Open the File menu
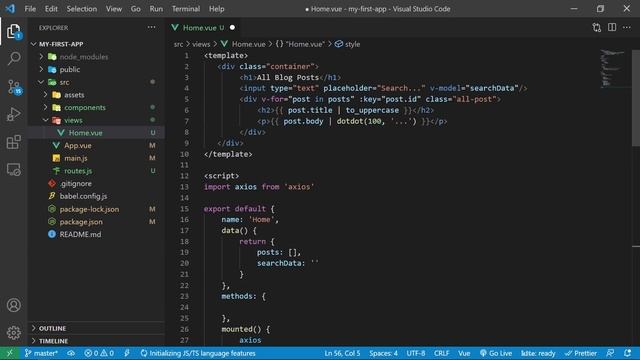 [x=30, y=9]
